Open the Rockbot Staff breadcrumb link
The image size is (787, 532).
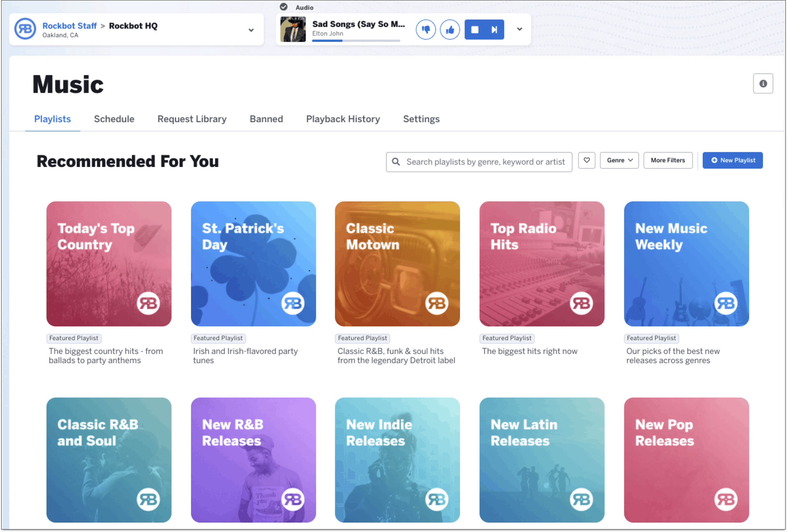click(69, 26)
